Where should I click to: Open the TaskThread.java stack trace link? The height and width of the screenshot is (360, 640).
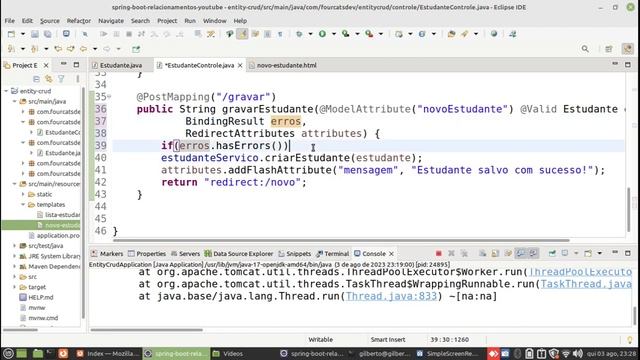click(x=586, y=284)
